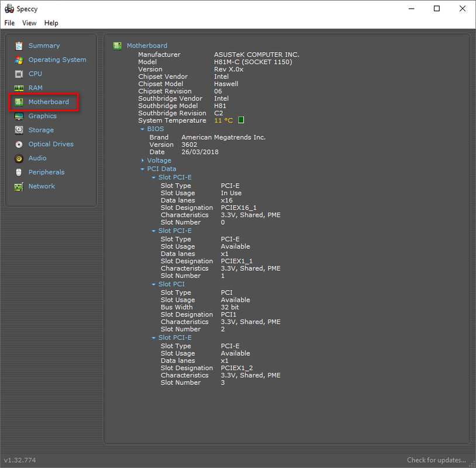Click the ASUSTeK COMPUTER INC. value

257,54
